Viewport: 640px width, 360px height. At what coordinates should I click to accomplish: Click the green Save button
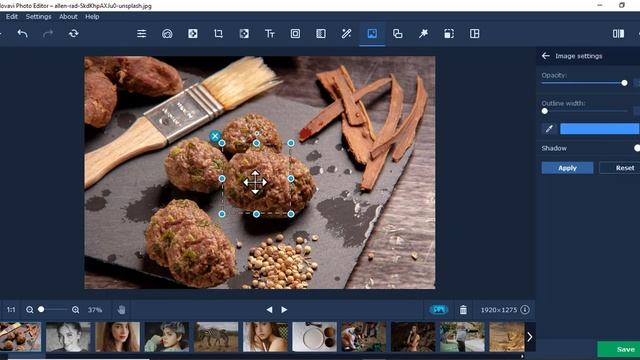(619, 349)
